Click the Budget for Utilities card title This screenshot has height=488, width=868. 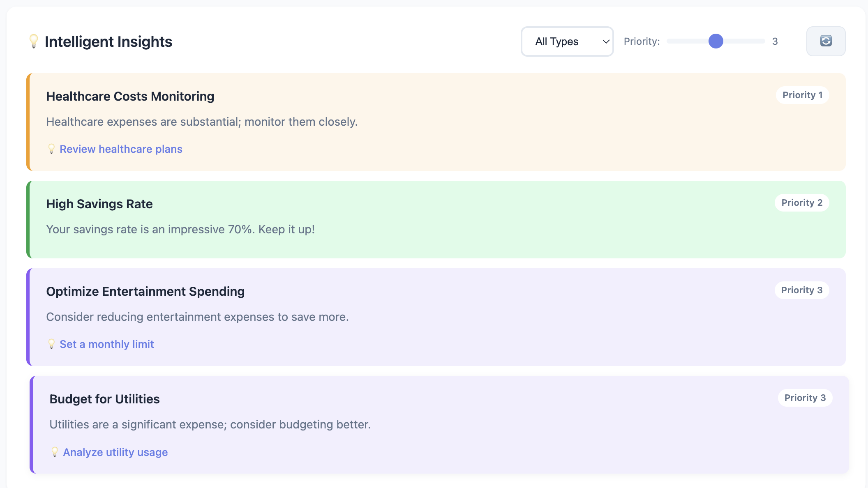[x=104, y=398]
